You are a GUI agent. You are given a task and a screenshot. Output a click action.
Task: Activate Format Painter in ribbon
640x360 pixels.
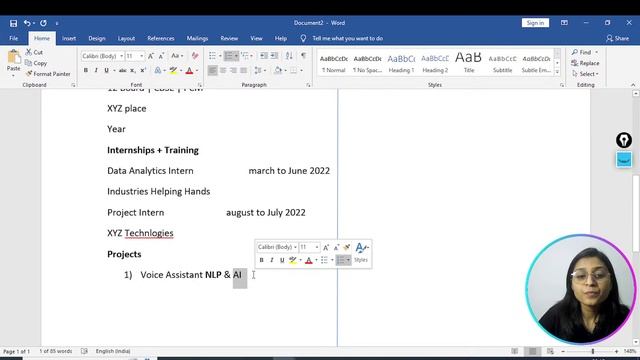pyautogui.click(x=48, y=74)
